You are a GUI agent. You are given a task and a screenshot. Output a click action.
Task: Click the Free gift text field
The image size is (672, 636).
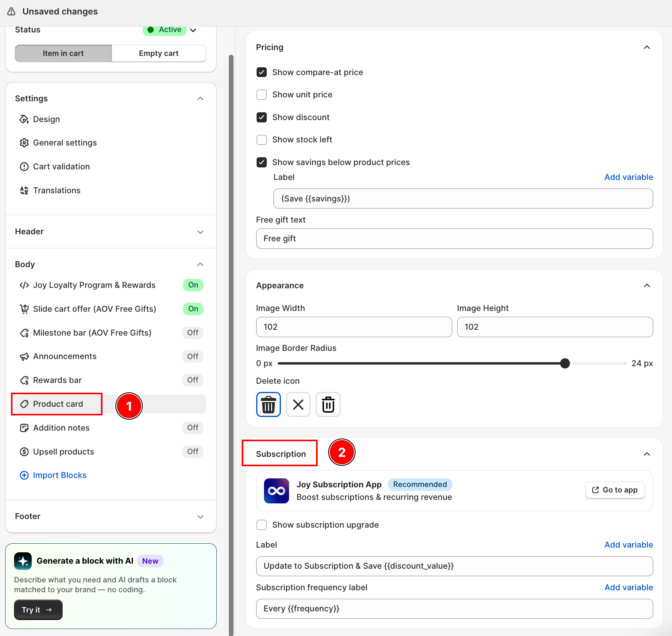point(455,239)
